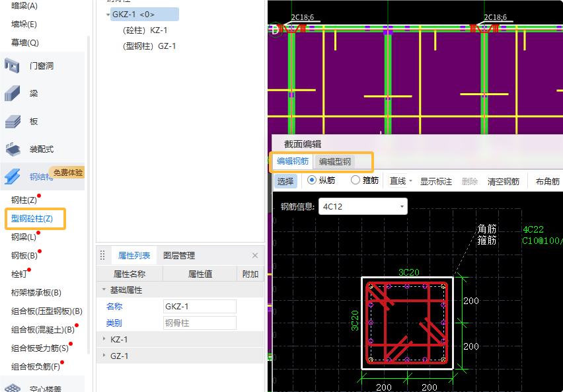Select 钢板(B) in the sidebar

coord(24,255)
